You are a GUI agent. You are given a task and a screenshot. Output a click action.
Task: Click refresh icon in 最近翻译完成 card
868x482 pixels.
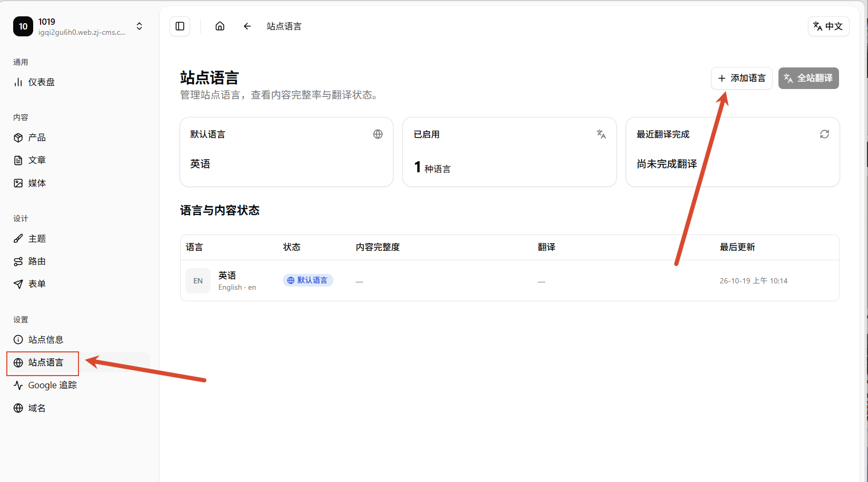[x=824, y=134]
